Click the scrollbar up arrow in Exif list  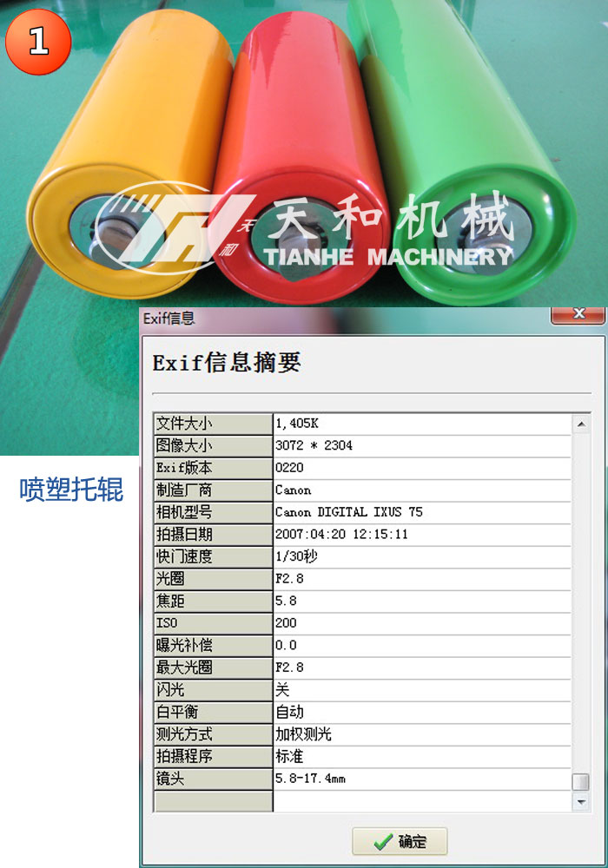tap(581, 424)
